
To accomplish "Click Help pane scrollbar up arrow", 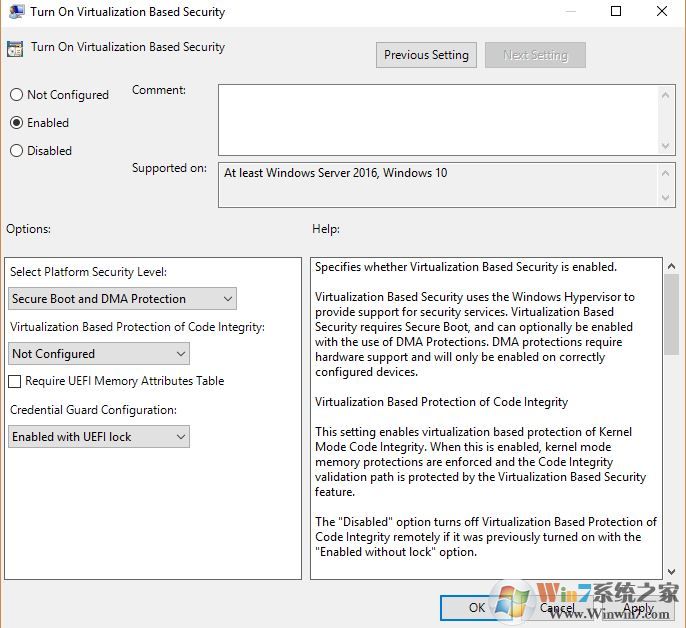I will coord(671,266).
